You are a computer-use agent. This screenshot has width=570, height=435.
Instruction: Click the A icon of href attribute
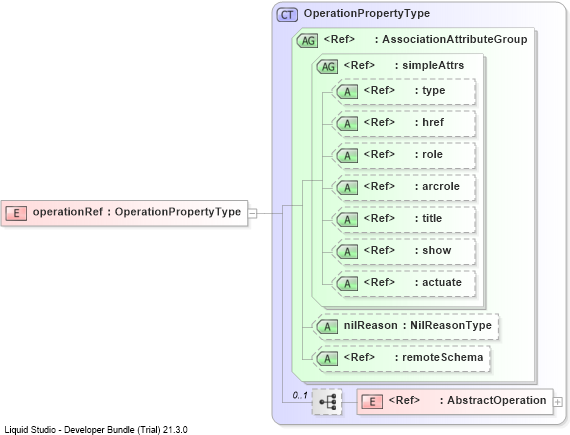[347, 124]
